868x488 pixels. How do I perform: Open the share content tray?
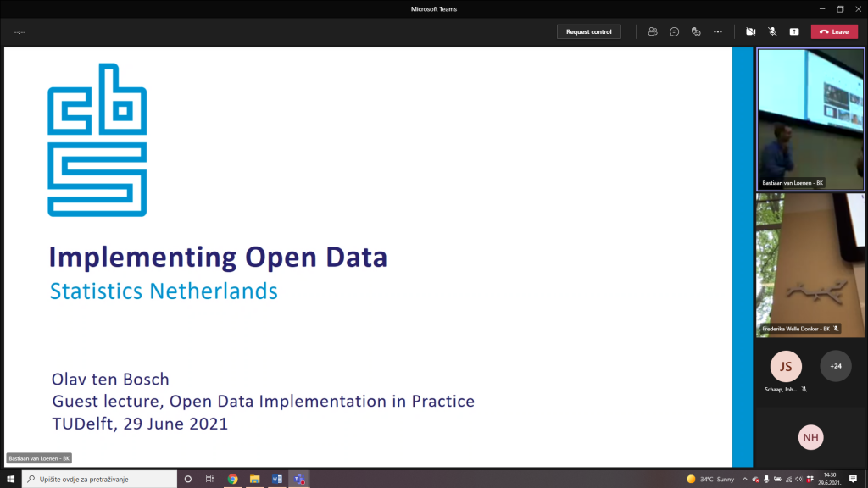794,31
